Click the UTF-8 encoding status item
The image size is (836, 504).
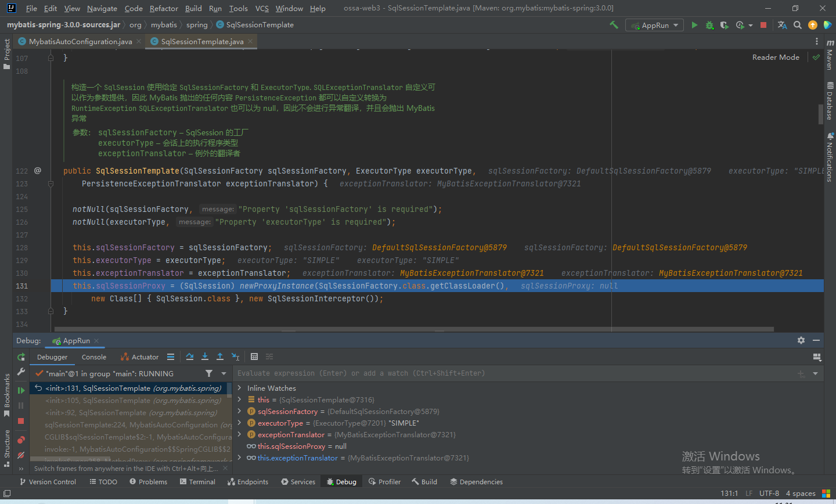769,494
